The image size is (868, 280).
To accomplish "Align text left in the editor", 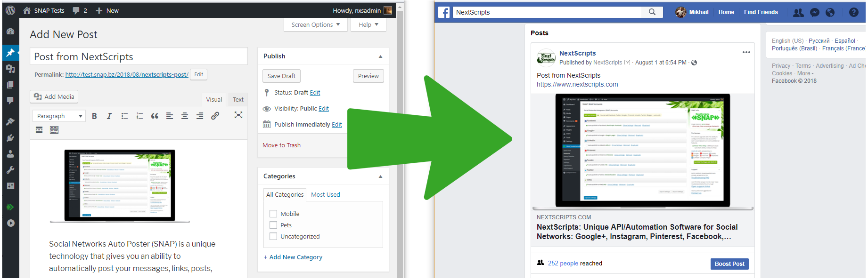I will [170, 116].
